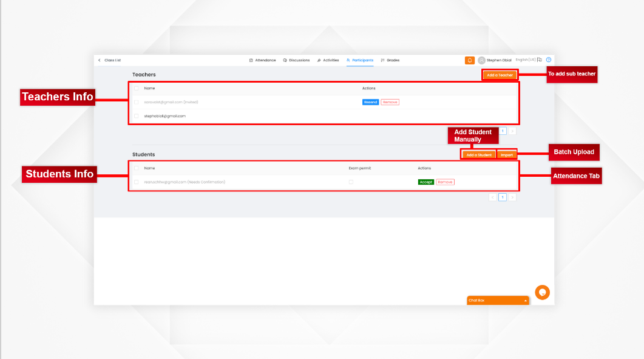Image resolution: width=644 pixels, height=359 pixels.
Task: Collapse the Chat Box panel
Action: pos(526,300)
